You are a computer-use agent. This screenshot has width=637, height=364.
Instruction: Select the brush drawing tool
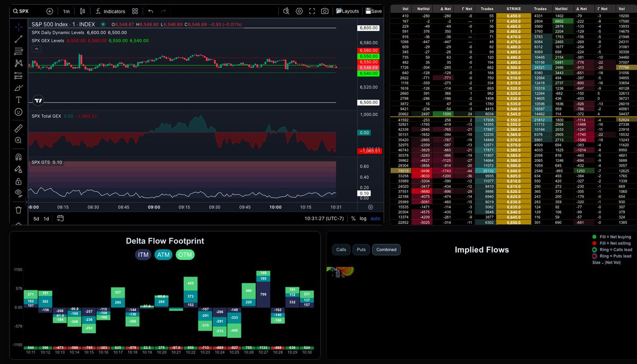[19, 88]
